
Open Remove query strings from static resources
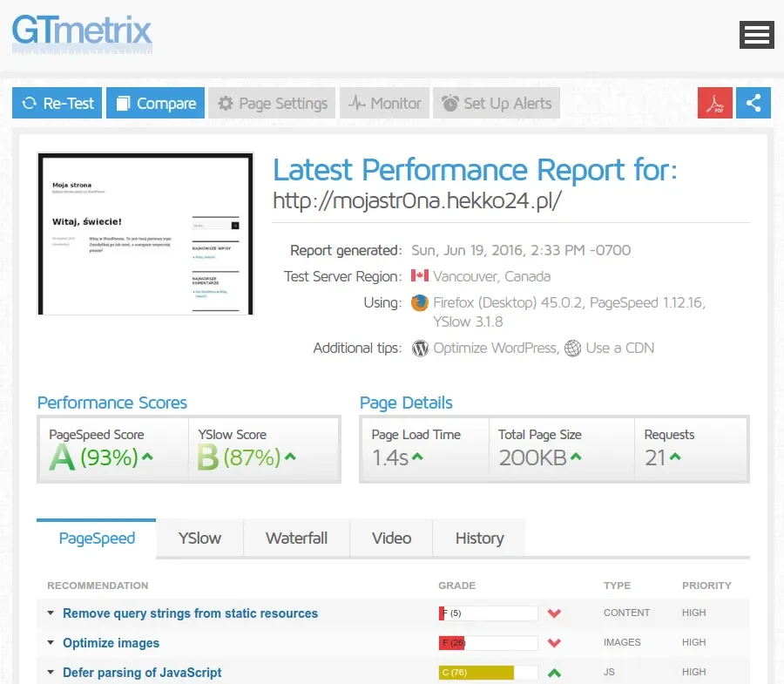tap(190, 613)
